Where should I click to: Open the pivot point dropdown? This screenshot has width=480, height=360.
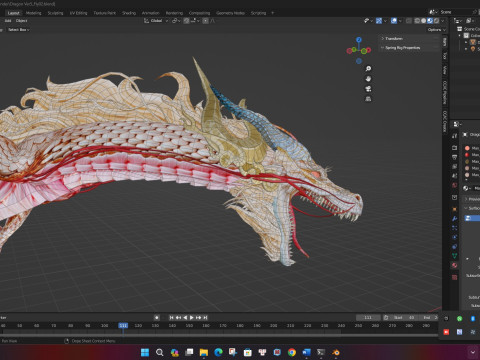(x=176, y=21)
